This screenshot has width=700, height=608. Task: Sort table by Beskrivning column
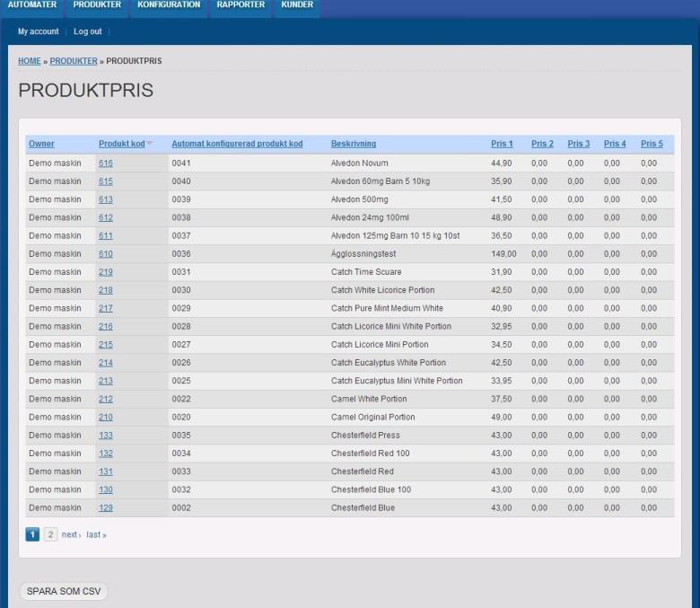[x=353, y=144]
